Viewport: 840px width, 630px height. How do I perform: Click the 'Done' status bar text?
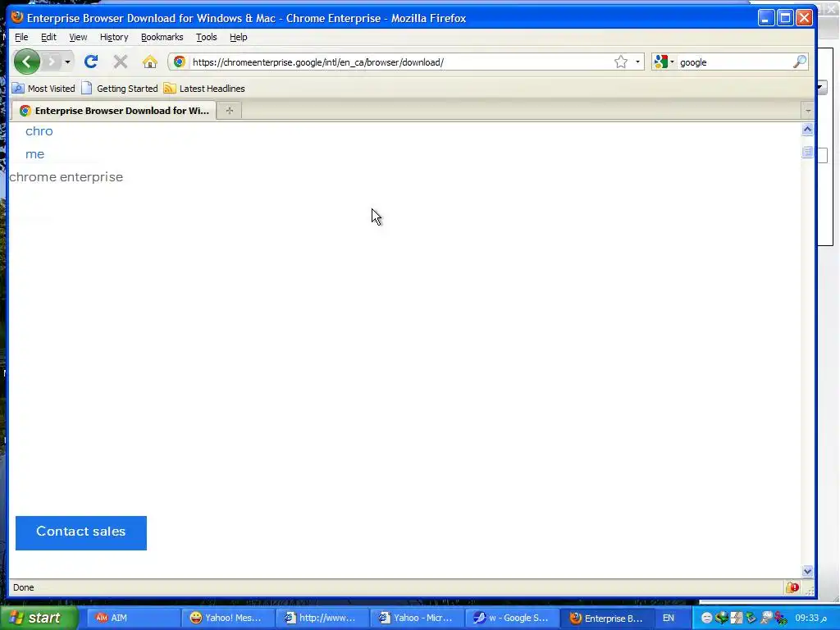24,587
